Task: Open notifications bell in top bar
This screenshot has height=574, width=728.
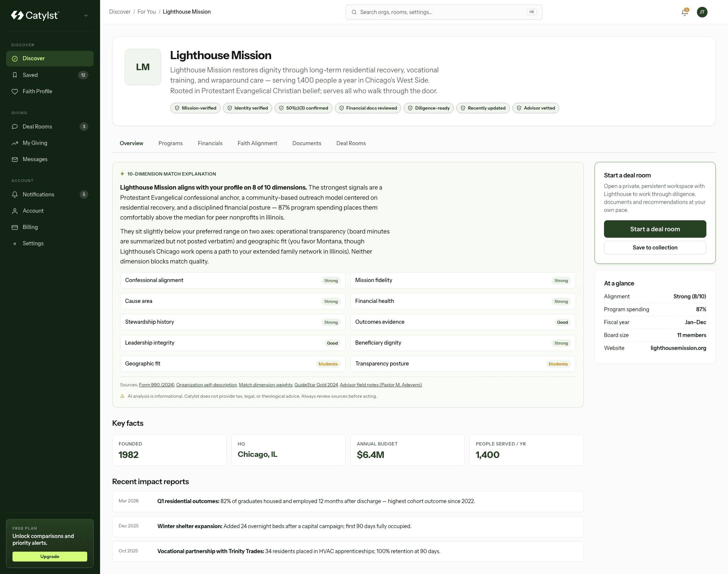Action: [x=685, y=12]
